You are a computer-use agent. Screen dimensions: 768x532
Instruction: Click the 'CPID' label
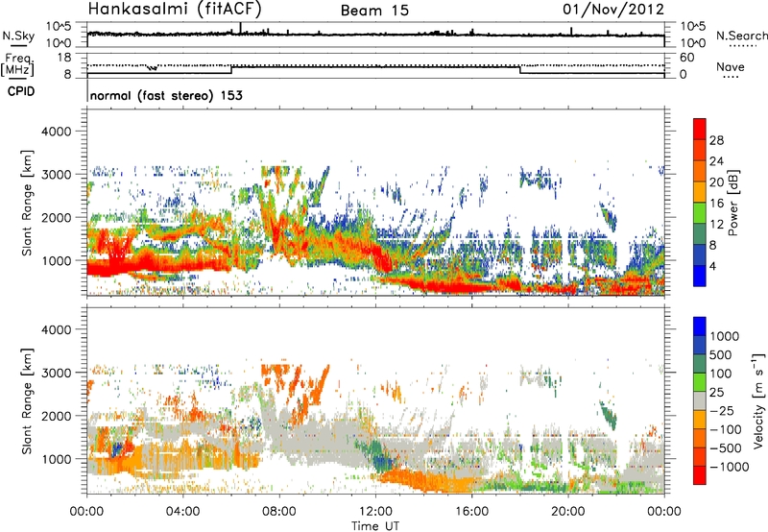point(21,91)
